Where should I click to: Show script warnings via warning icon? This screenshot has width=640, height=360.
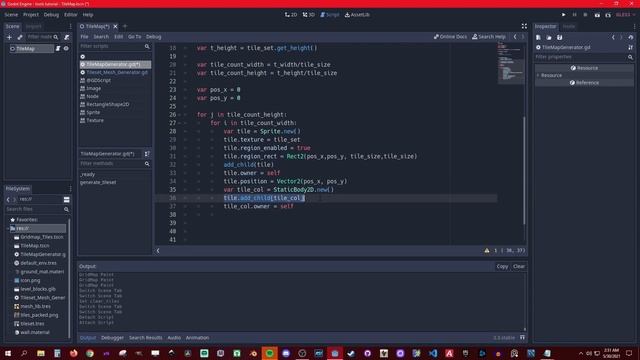pos(487,251)
